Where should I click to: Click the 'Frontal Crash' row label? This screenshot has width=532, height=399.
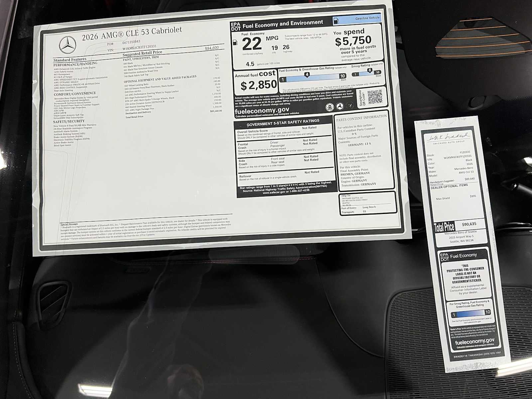243,146
